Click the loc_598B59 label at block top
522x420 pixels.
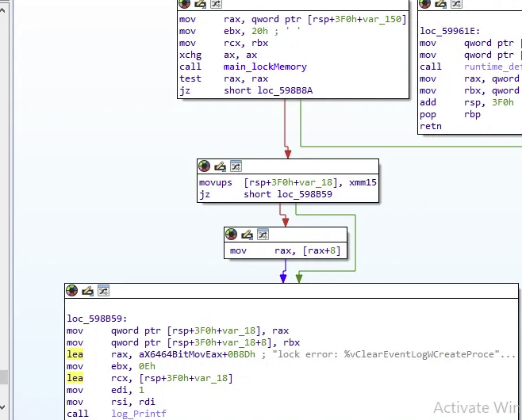(x=95, y=319)
